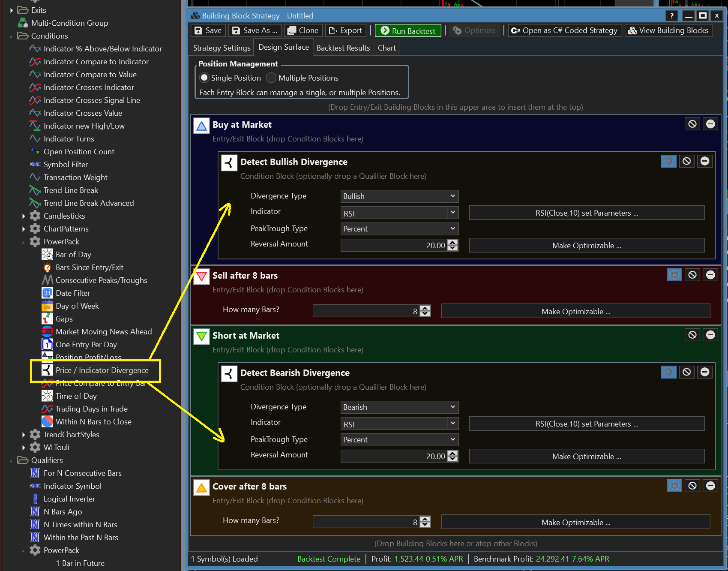Choose the Multiple Positions option

click(271, 78)
